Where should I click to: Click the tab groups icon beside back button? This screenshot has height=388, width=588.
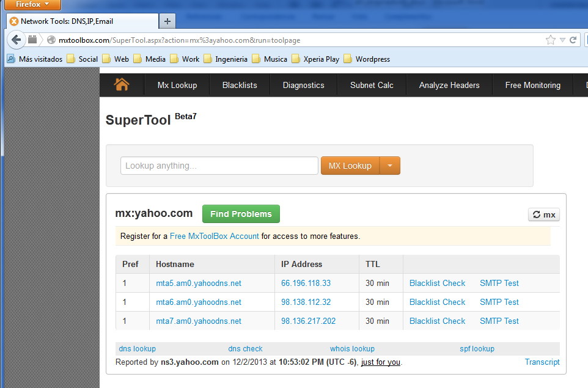click(x=32, y=40)
